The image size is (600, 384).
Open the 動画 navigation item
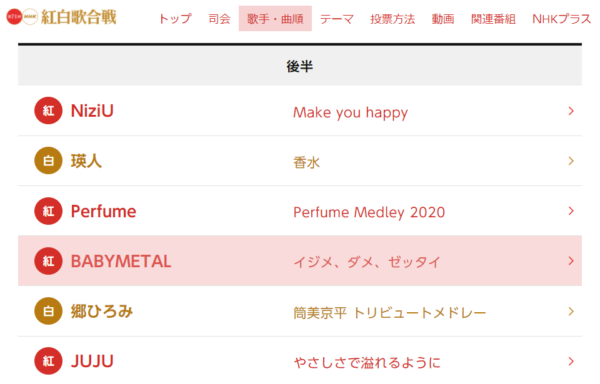coord(443,19)
